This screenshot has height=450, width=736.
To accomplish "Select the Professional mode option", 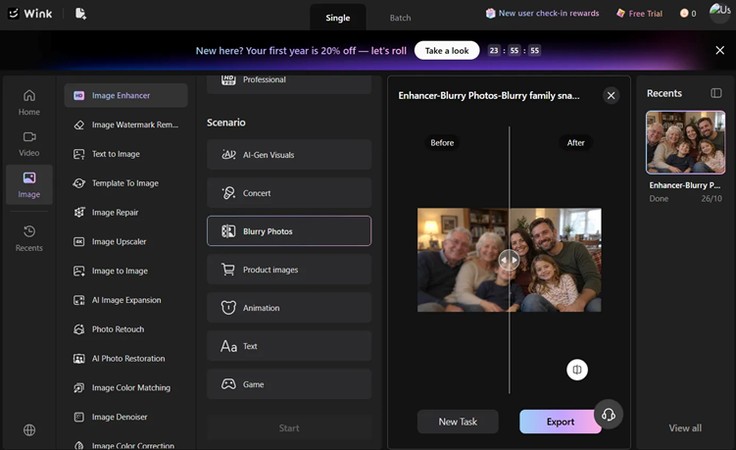I will (x=289, y=82).
